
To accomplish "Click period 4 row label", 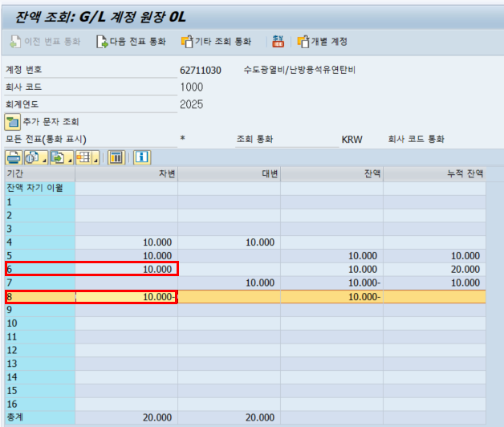I will (40, 242).
